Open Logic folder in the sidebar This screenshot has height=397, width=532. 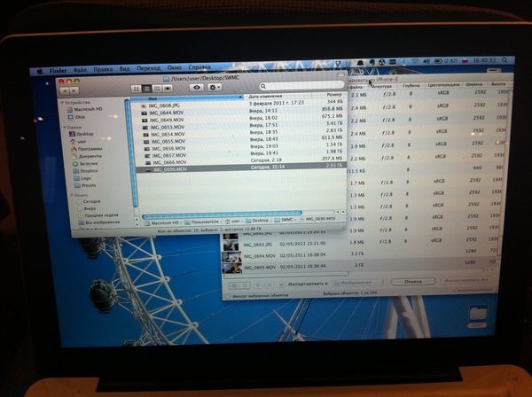83,178
